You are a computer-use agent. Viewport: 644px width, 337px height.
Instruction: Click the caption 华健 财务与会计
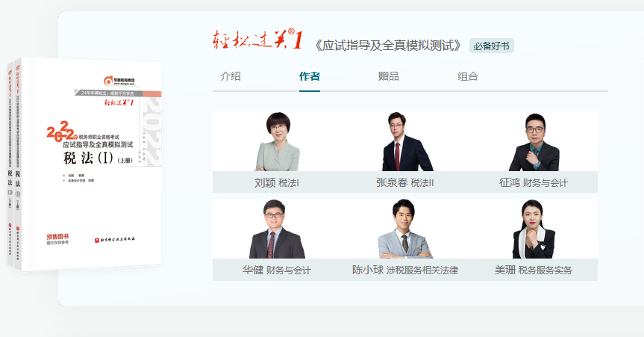pos(277,270)
